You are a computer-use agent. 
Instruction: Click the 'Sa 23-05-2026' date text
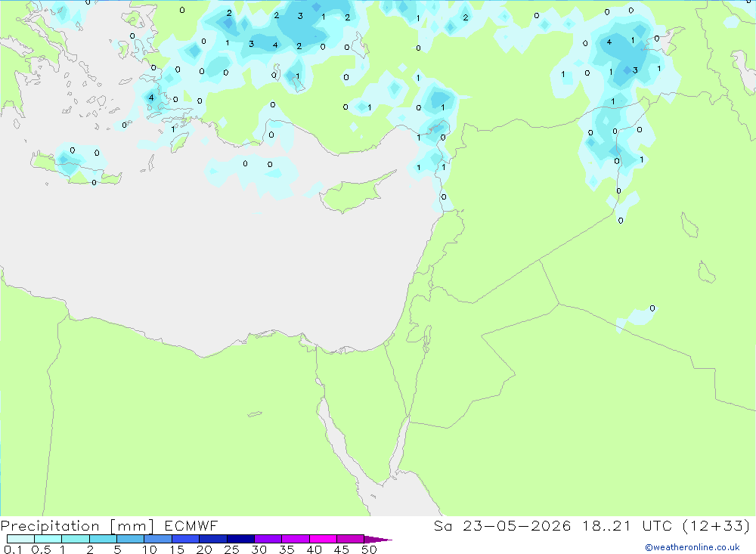point(502,525)
